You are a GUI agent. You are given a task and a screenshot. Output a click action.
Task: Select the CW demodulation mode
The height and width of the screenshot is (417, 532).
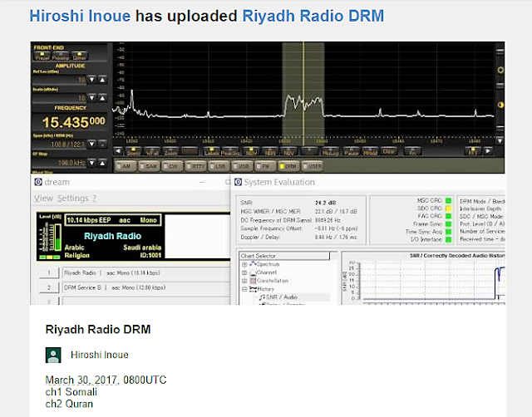click(173, 166)
